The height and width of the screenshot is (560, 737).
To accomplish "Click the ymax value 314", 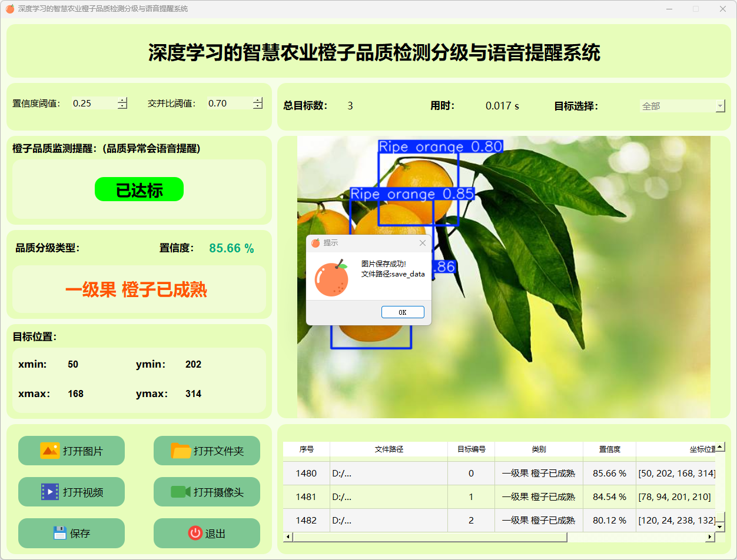I will pyautogui.click(x=193, y=394).
